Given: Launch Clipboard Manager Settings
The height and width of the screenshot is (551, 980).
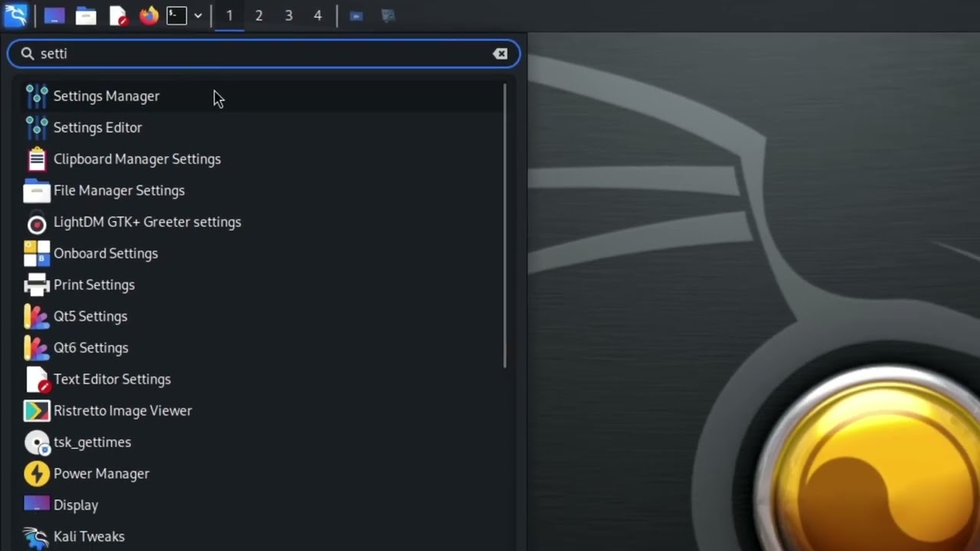Looking at the screenshot, I should [x=263, y=158].
